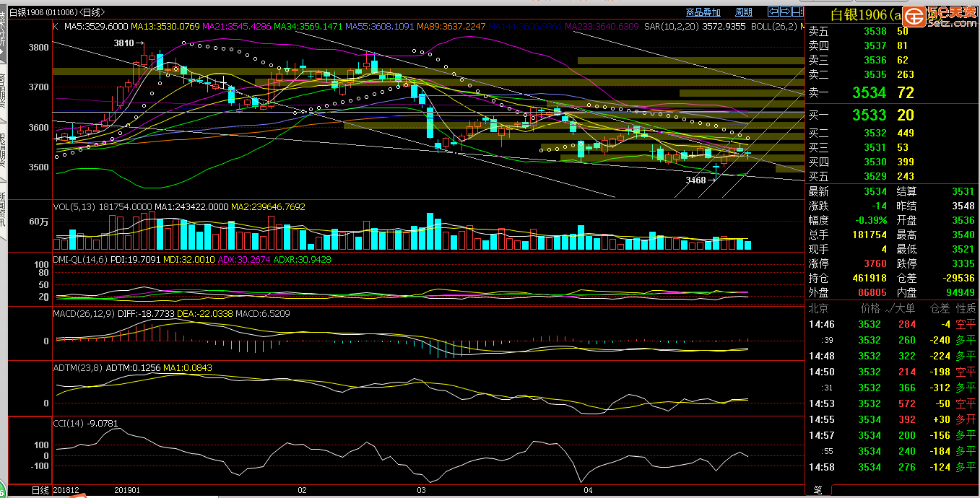
Task: Click the 北京 time column header
Action: point(818,308)
